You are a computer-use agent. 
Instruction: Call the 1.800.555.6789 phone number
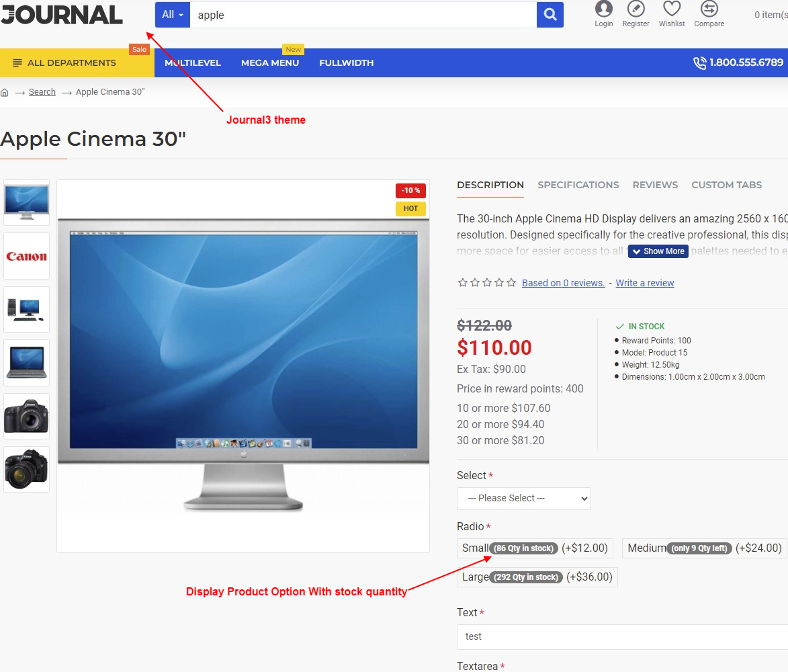746,62
